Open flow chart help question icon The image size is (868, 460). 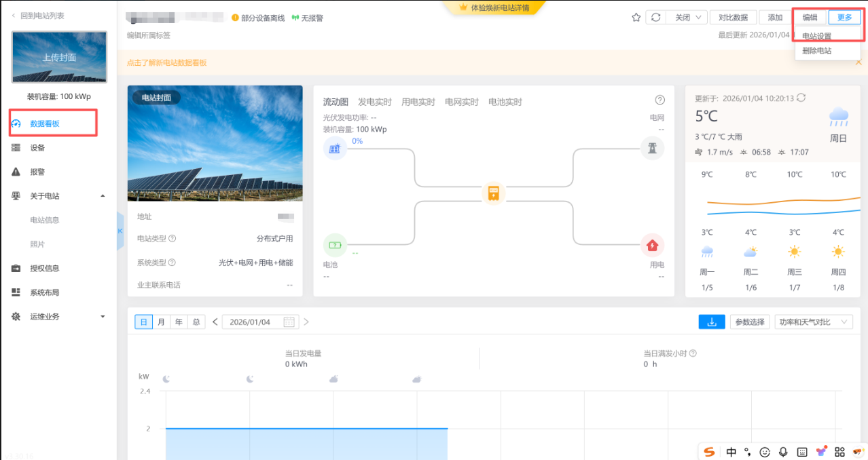(x=659, y=100)
